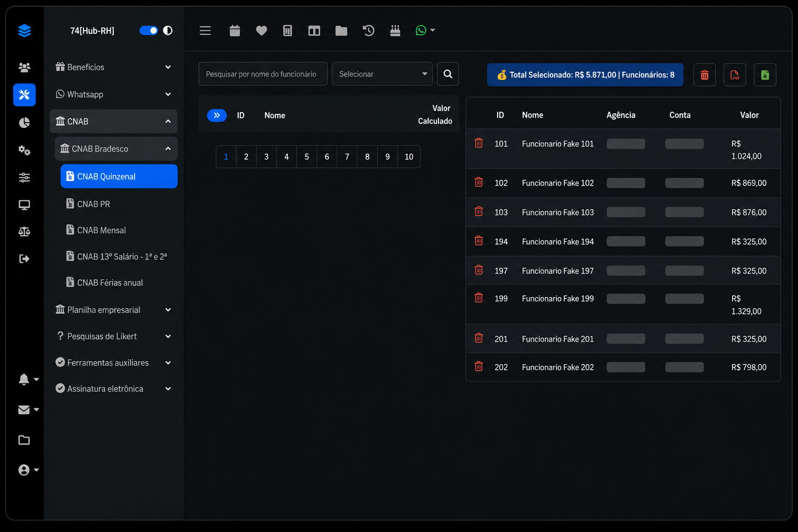This screenshot has width=798, height=532.
Task: Click the R$ 798,00 value cell
Action: [x=749, y=367]
